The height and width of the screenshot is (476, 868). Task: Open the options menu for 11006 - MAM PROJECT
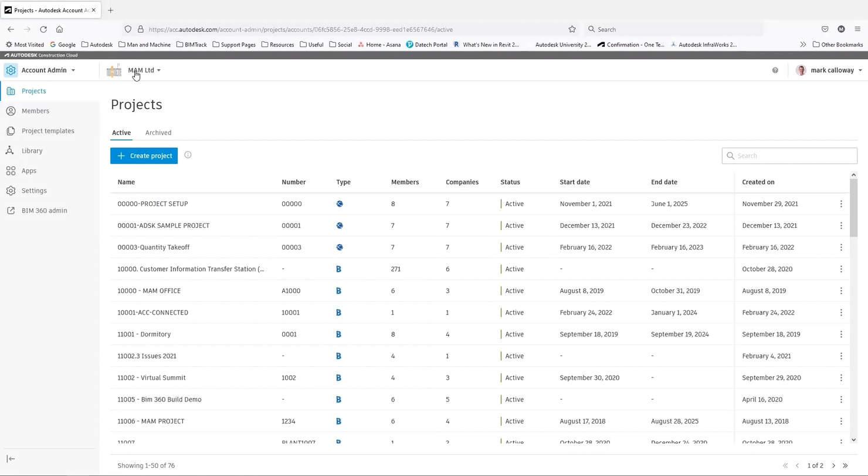(841, 421)
